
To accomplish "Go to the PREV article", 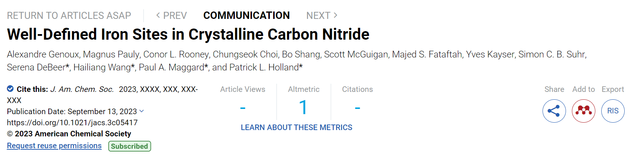I will coord(171,16).
